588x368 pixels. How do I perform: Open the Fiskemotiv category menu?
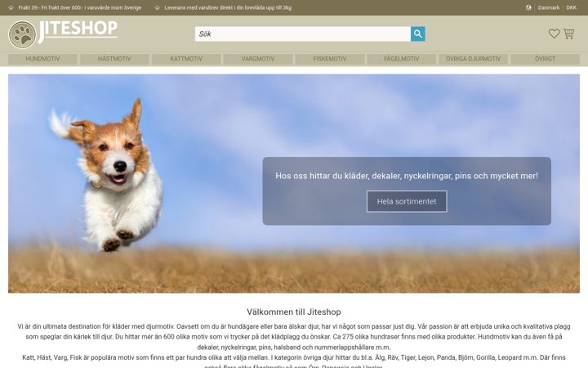(x=330, y=59)
